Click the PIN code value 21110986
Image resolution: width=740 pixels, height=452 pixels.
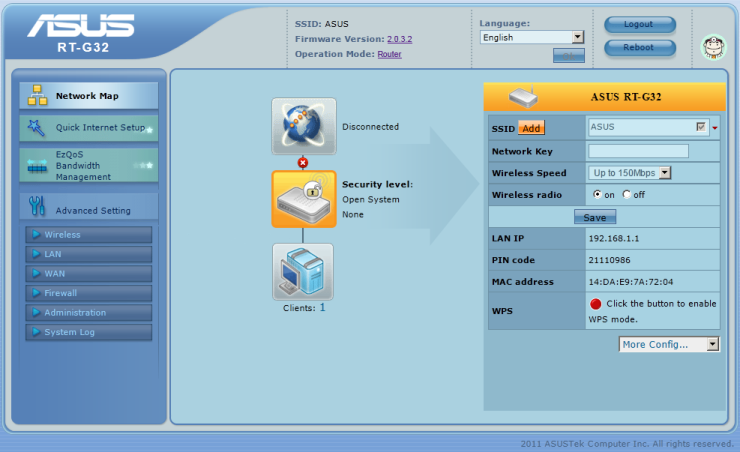609,260
